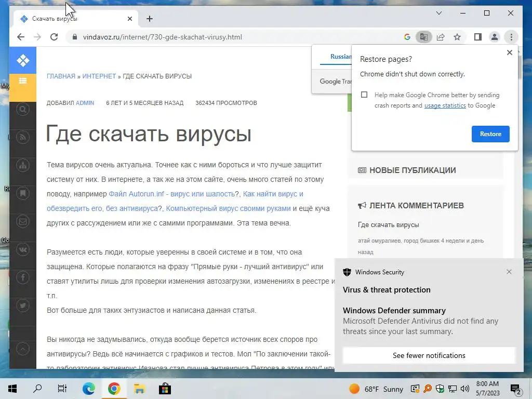
Task: Launch Microsoft Edge from the taskbar
Action: 88,389
